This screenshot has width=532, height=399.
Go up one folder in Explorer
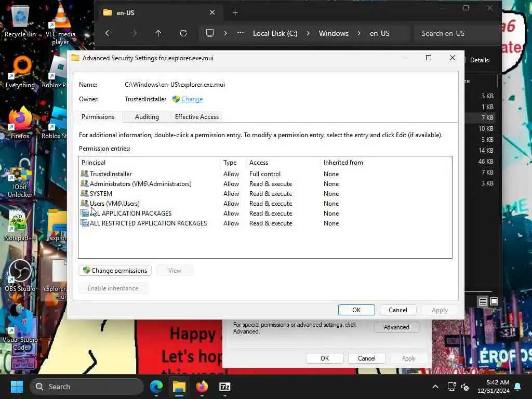point(158,33)
